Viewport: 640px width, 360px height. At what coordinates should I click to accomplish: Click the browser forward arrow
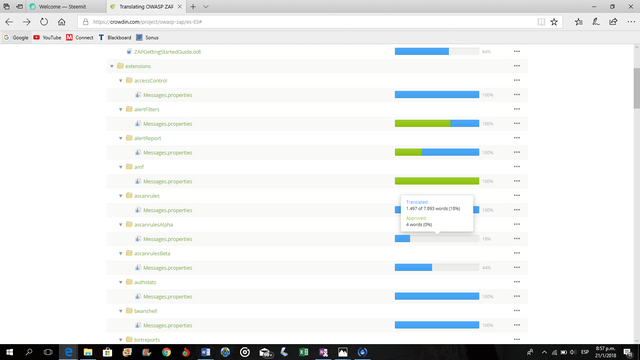pyautogui.click(x=27, y=22)
